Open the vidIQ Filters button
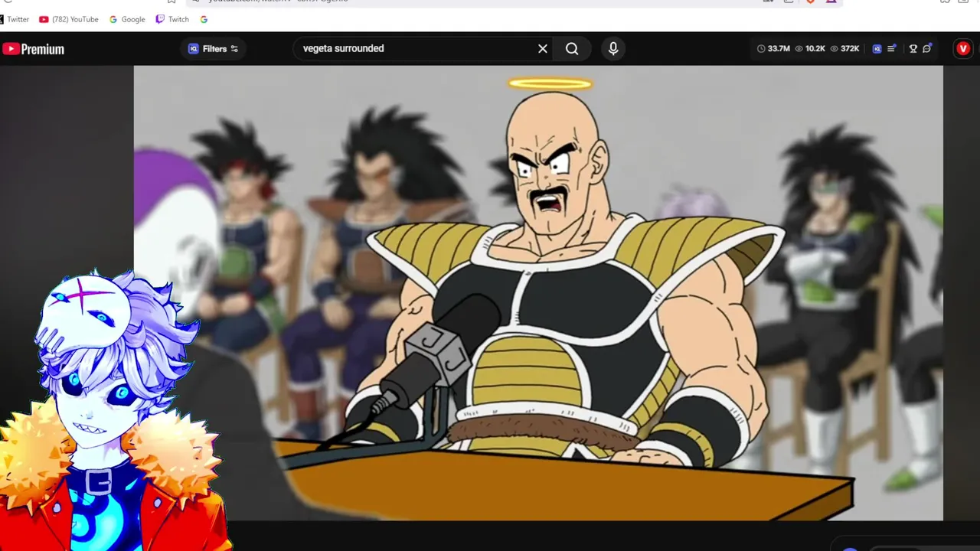The width and height of the screenshot is (980, 551). [214, 49]
